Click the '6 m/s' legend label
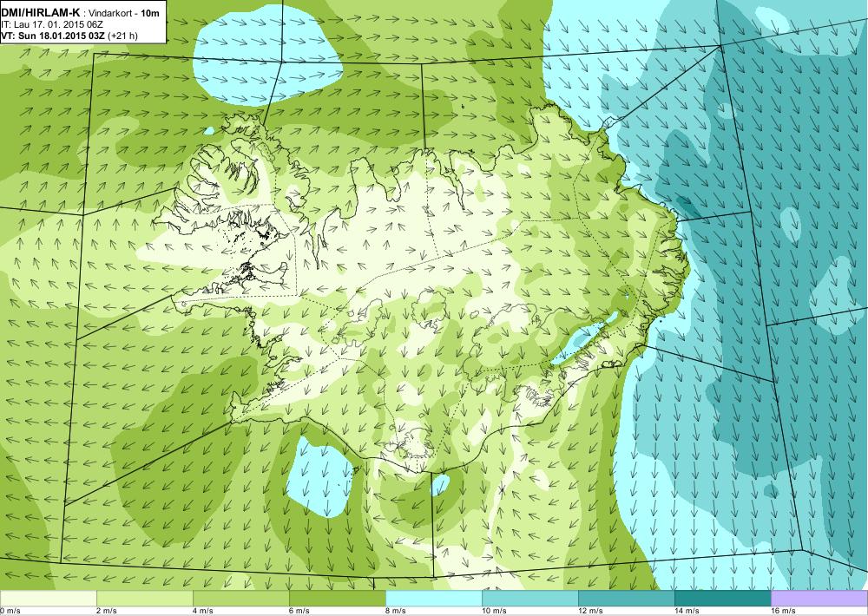The image size is (868, 616). (299, 611)
